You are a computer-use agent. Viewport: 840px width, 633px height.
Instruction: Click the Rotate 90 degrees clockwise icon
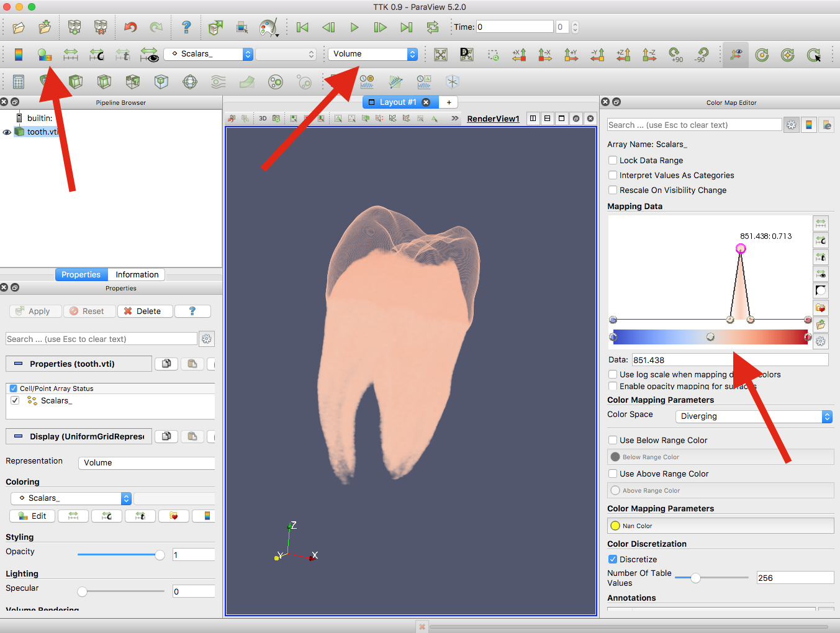(x=675, y=55)
